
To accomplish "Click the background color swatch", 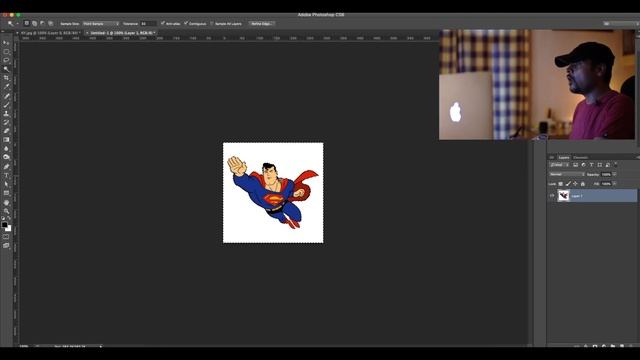I will tap(9, 229).
